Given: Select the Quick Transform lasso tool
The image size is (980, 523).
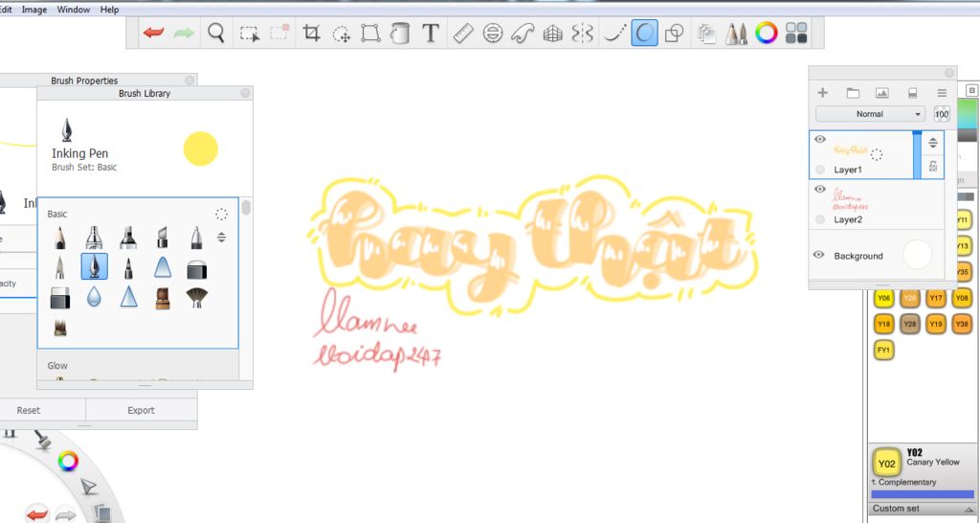Looking at the screenshot, I should pyautogui.click(x=342, y=34).
